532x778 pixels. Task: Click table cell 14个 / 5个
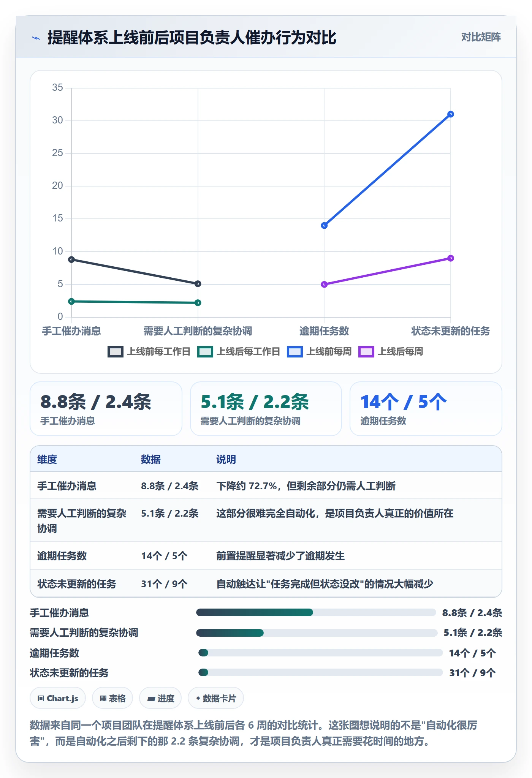(x=164, y=556)
